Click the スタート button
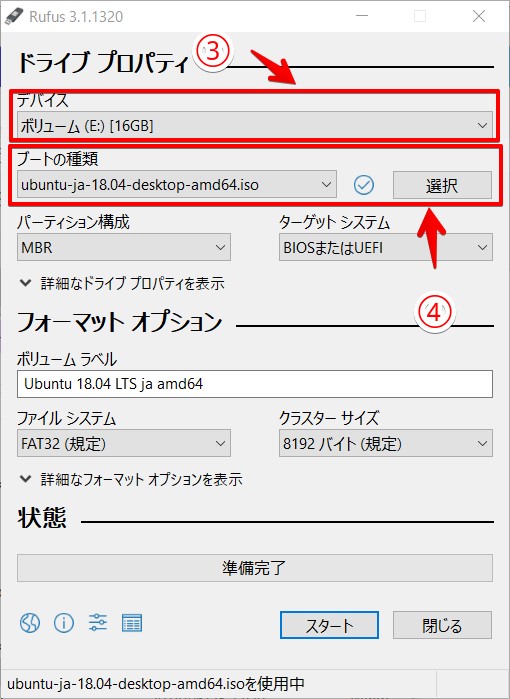 pyautogui.click(x=329, y=625)
